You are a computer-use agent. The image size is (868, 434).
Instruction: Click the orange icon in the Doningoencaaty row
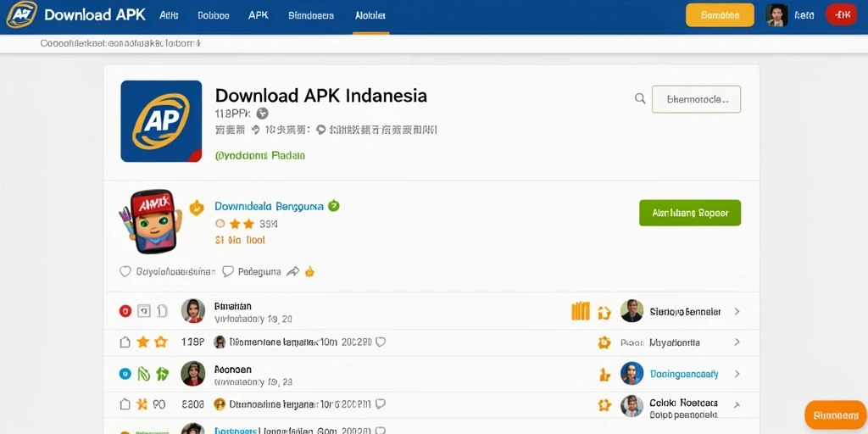click(604, 375)
